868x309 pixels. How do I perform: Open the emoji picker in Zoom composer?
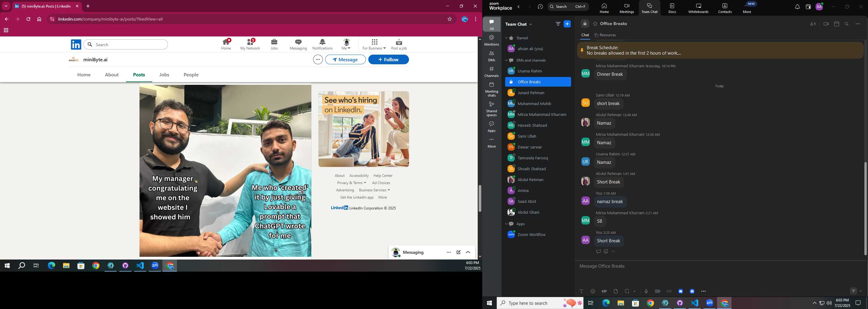pyautogui.click(x=593, y=291)
